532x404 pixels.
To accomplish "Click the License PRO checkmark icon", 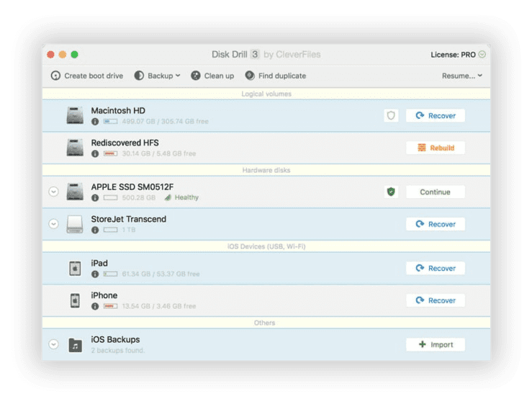I will click(x=482, y=54).
